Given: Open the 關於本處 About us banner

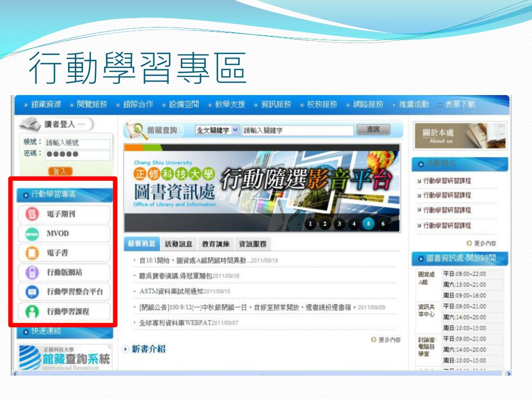Looking at the screenshot, I should [x=460, y=136].
